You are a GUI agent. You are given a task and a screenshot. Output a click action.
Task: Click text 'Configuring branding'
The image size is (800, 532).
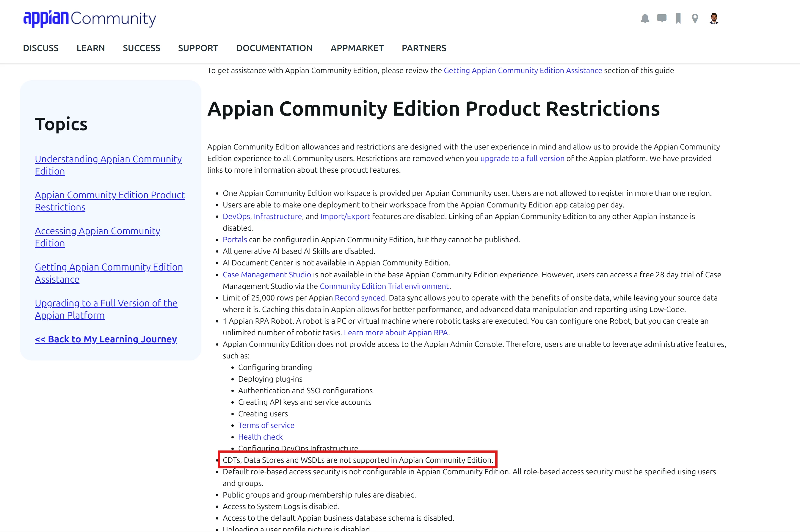pyautogui.click(x=275, y=367)
